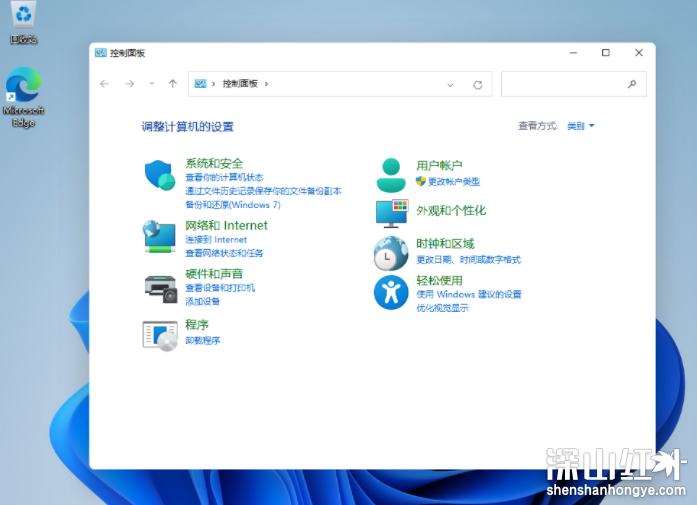The height and width of the screenshot is (505, 697).
Task: Open the Recycle Bin desktop icon
Action: tap(23, 22)
